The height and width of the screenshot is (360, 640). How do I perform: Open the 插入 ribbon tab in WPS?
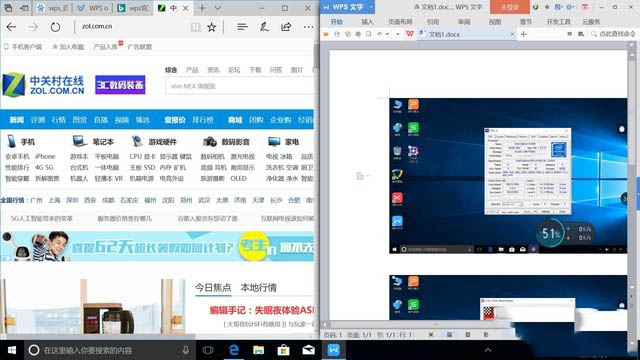point(367,22)
